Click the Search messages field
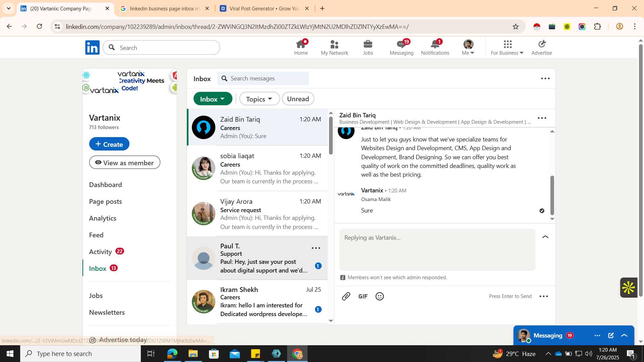Screen dimensions: 644x362 tap(263, 78)
